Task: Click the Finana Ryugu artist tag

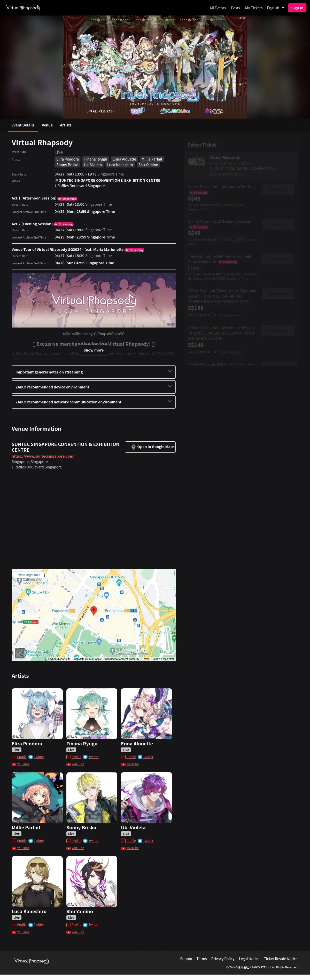Action: [x=96, y=159]
